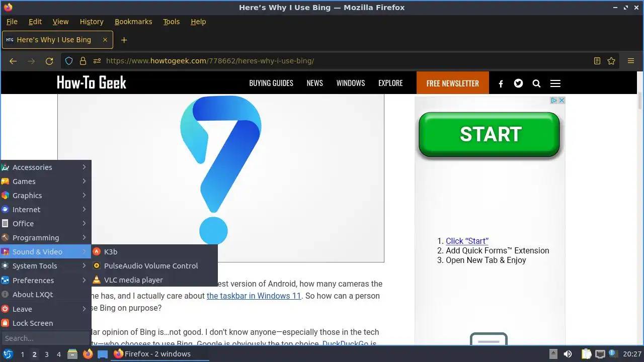
Task: Open clipboard manager tray icon
Action: (586, 354)
